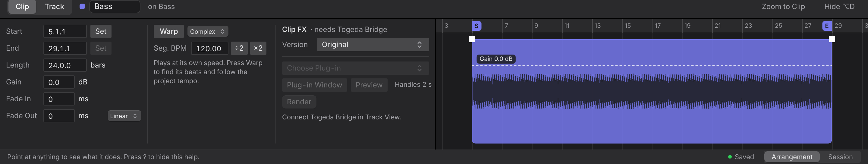Click the help hint text in status bar

point(103,157)
